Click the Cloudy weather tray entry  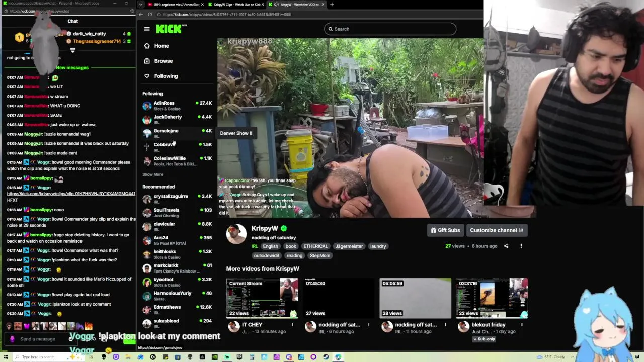(552, 357)
